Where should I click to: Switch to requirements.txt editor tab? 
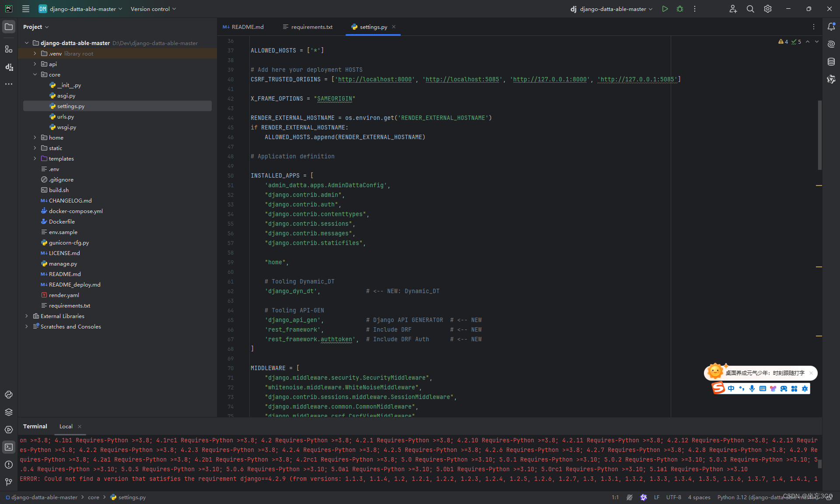(x=308, y=27)
